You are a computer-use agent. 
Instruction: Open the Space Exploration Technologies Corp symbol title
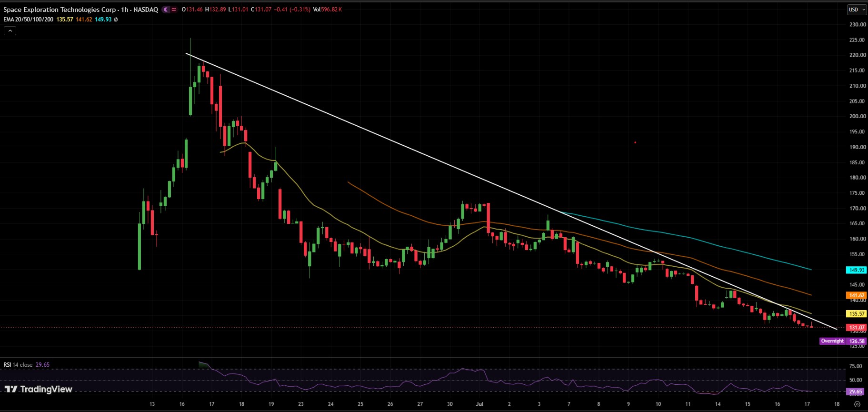(59, 10)
